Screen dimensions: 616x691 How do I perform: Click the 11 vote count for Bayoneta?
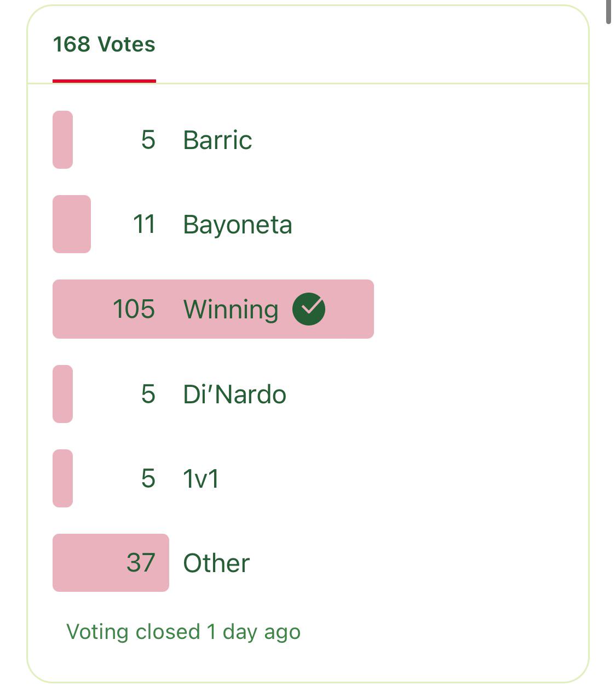click(144, 224)
